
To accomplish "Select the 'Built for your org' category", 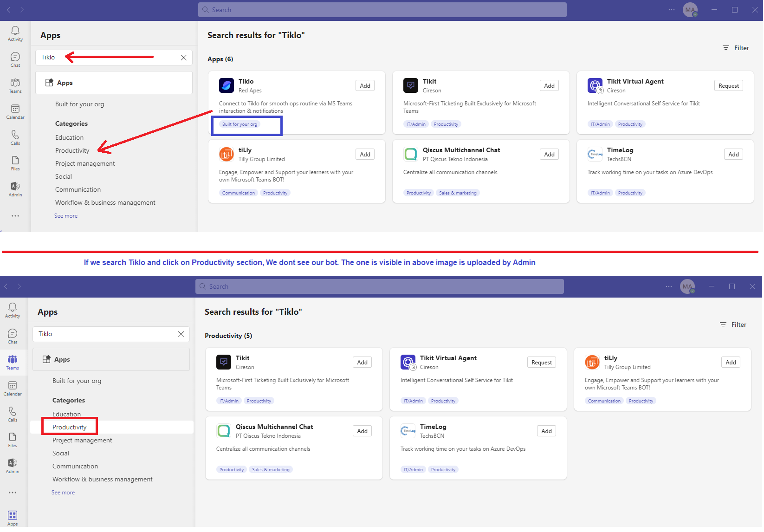I will 79,104.
